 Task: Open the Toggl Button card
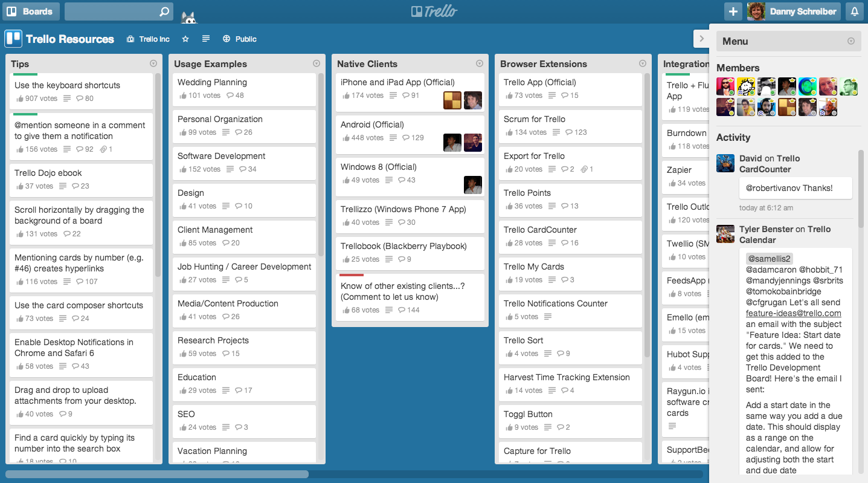click(x=571, y=421)
